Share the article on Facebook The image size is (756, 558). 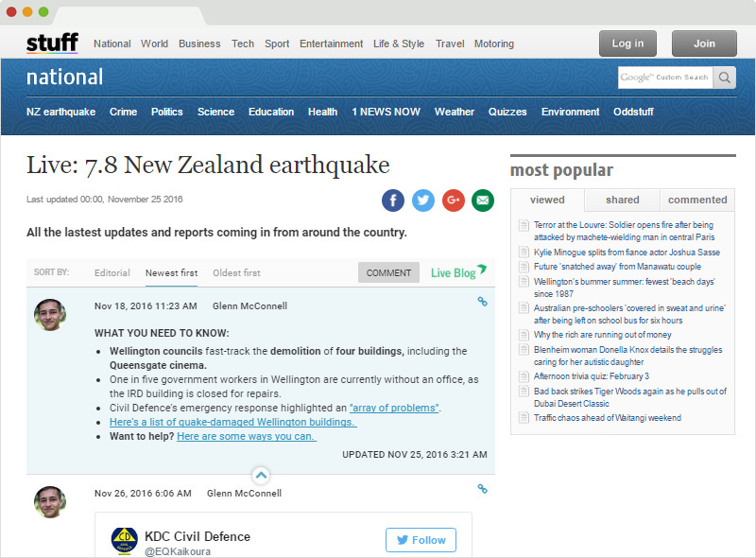[x=393, y=200]
